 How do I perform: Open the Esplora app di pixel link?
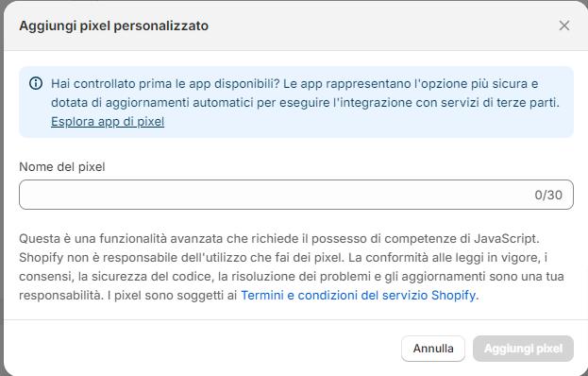(x=108, y=122)
